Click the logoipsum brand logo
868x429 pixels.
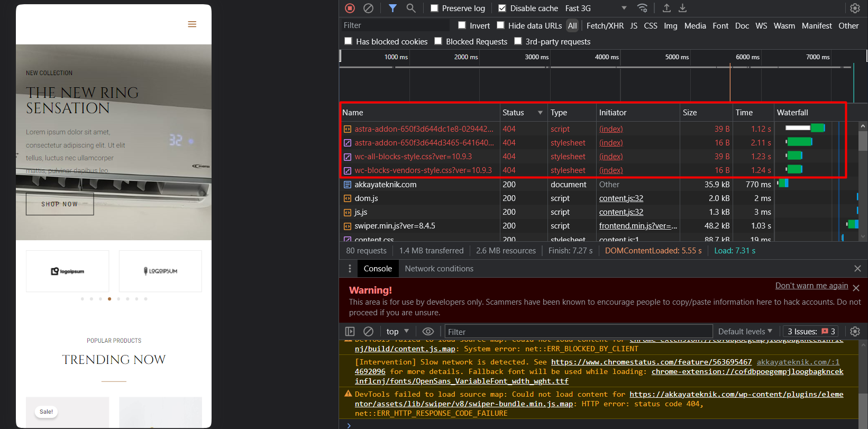click(x=68, y=271)
